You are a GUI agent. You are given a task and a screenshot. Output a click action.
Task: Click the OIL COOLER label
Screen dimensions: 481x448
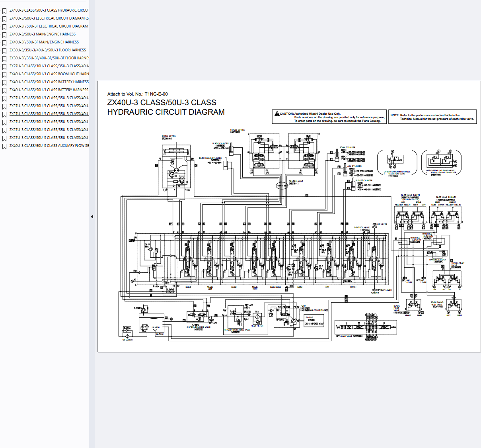(127, 340)
